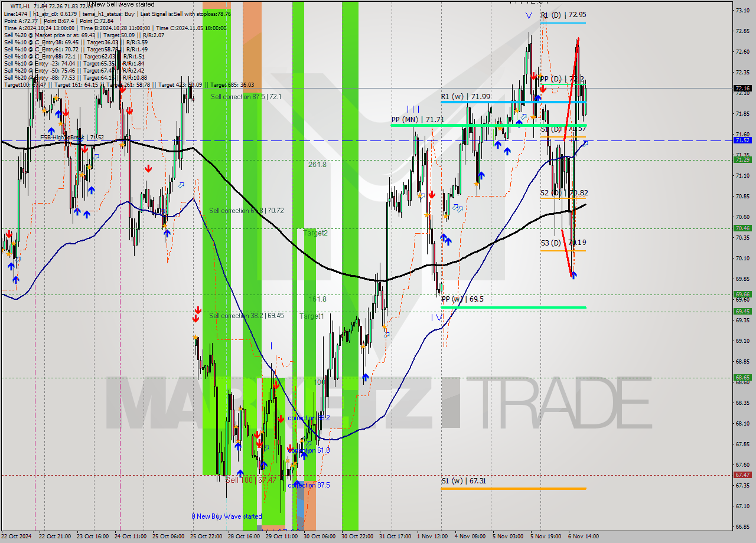Click the WTI,H1 symbol title
Screen dimensions: 756x543
21,6
